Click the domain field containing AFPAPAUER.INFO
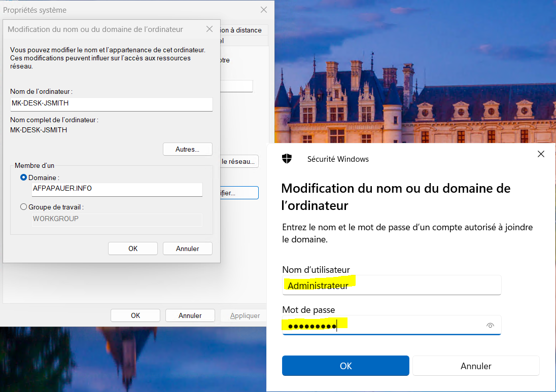Viewport: 556px width, 392px height. pos(117,189)
